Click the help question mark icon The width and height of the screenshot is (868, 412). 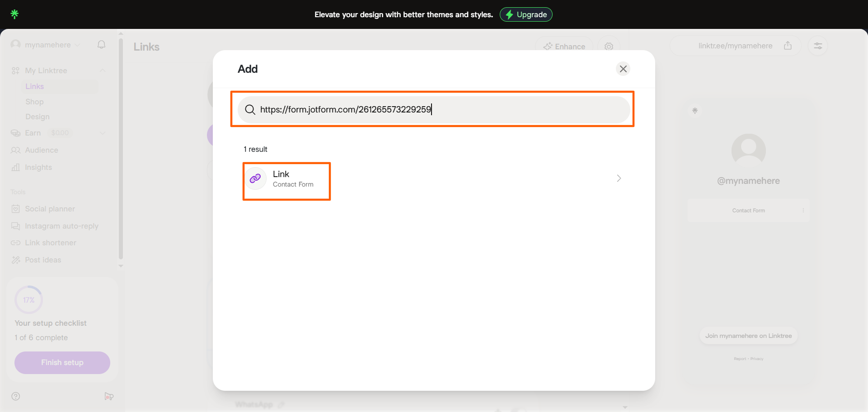click(x=16, y=396)
